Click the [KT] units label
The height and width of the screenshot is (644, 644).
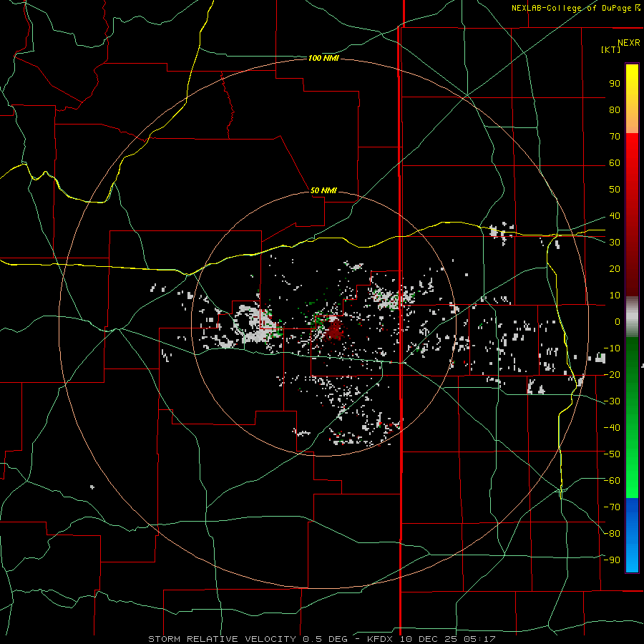coord(610,49)
